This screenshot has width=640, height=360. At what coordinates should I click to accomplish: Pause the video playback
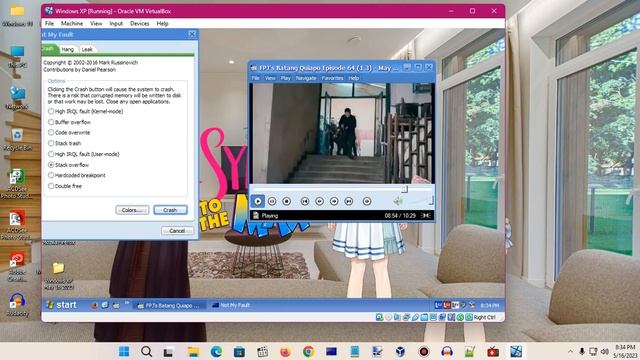[x=272, y=201]
